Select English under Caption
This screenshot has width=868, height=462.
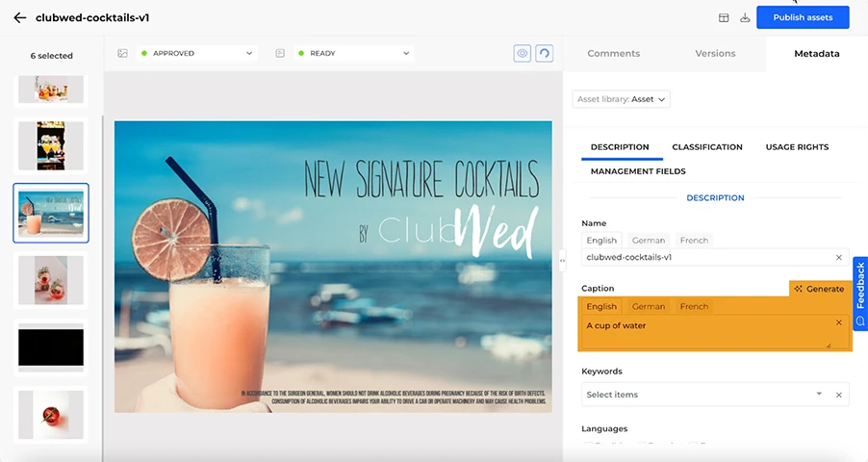[x=601, y=307]
